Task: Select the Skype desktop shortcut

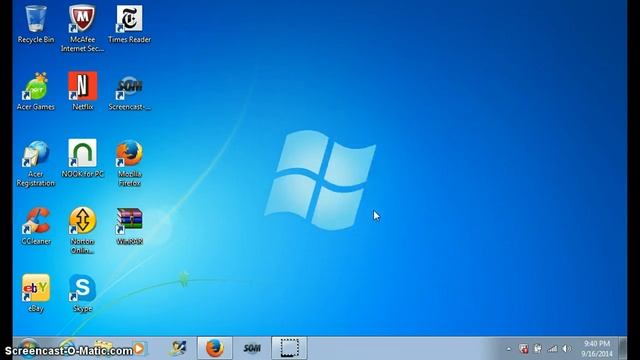Action: pyautogui.click(x=82, y=293)
